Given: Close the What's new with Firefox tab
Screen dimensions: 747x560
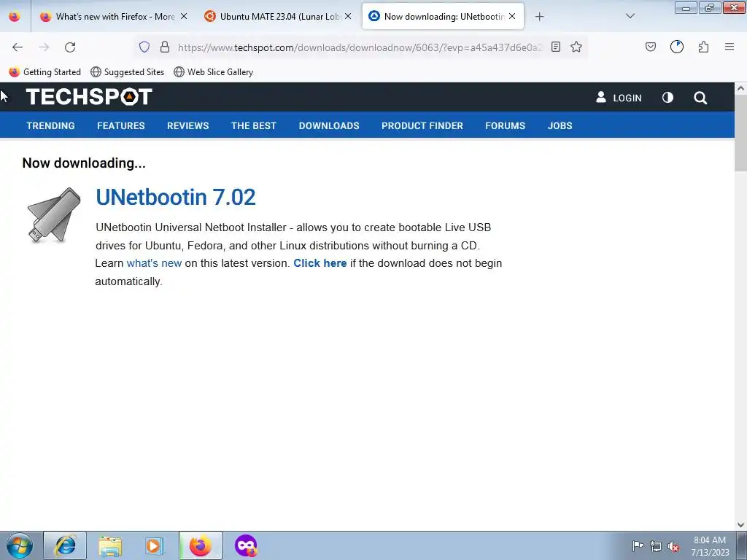Looking at the screenshot, I should 184,16.
